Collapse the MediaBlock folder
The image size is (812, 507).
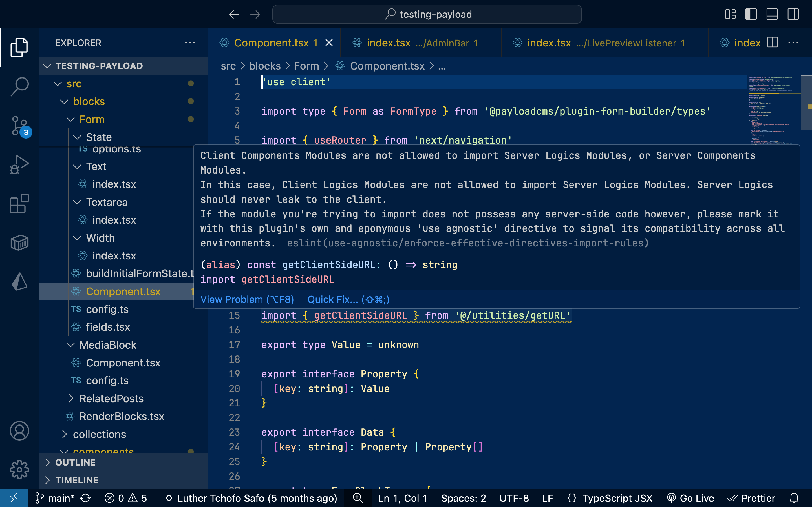click(107, 345)
